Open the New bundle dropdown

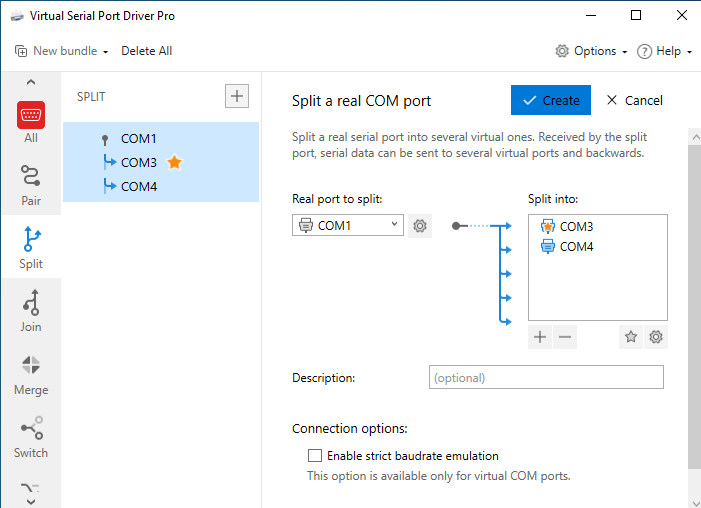(x=62, y=51)
